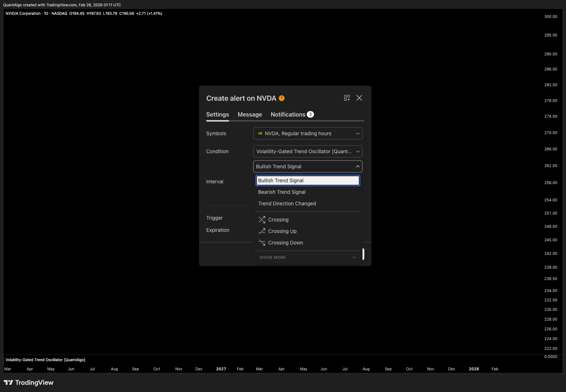Open the Symbols dropdown showing NVDA
This screenshot has height=392, width=566.
point(308,133)
